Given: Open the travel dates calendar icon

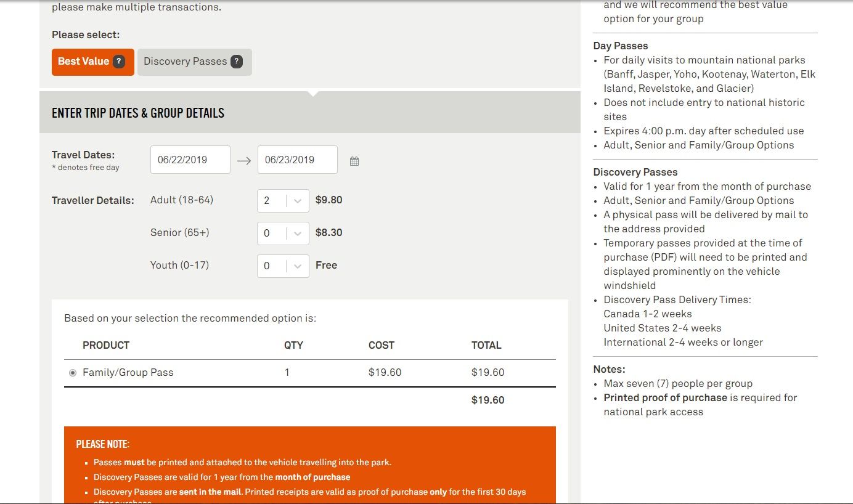Looking at the screenshot, I should coord(354,161).
